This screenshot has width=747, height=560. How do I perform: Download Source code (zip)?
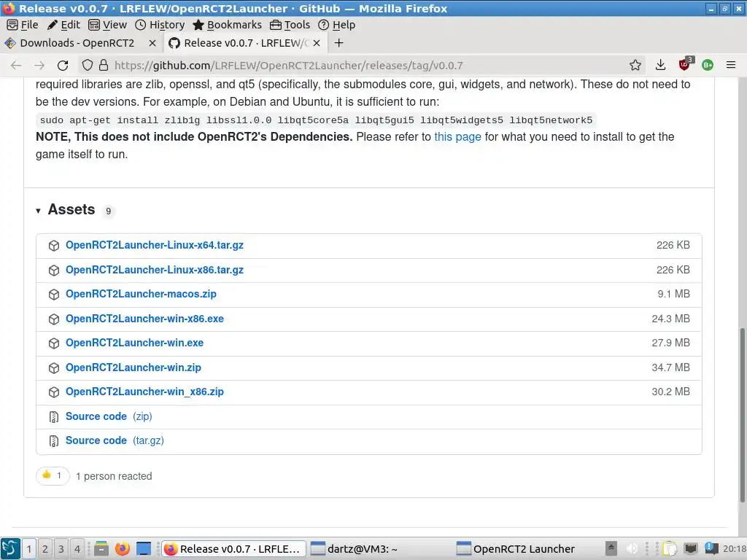point(109,416)
